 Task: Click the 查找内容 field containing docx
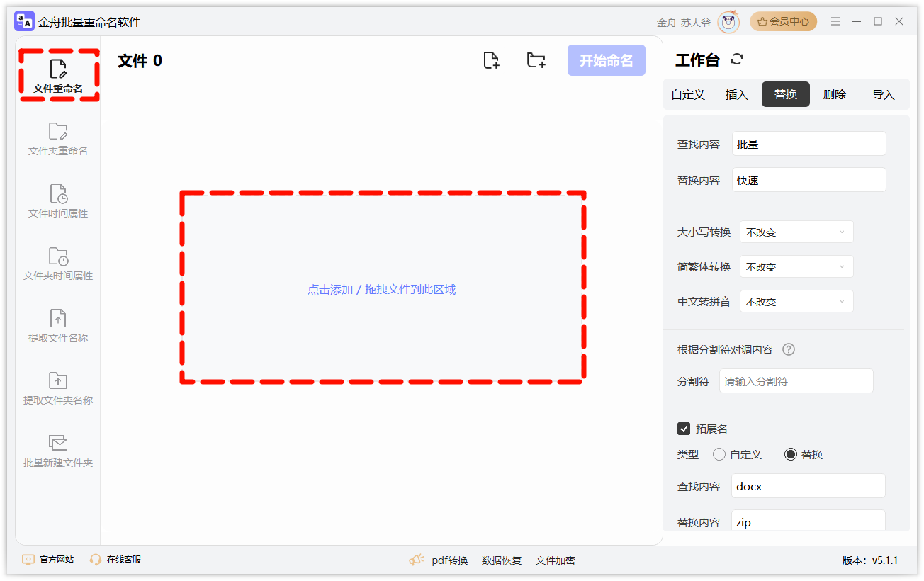808,486
